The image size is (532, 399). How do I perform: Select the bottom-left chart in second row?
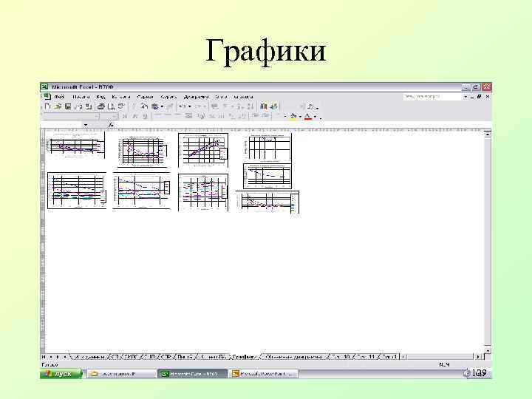coord(77,191)
